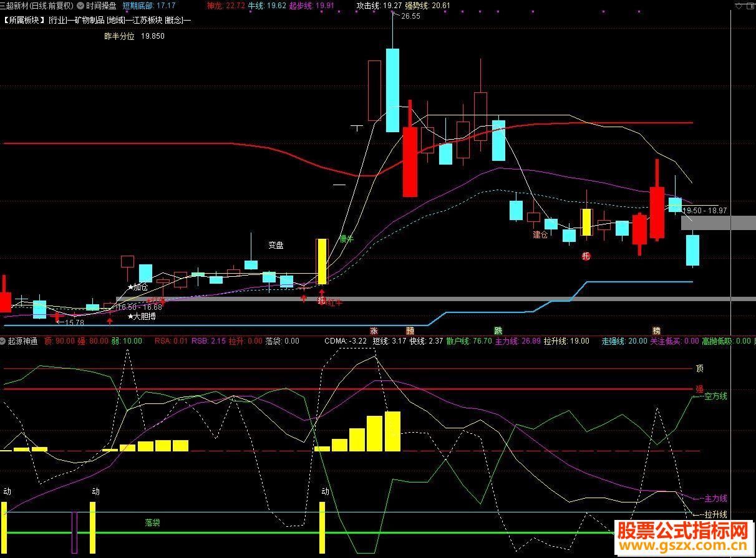756x558 pixels.
Task: Click the 攻击线: 19.27 readout
Action: click(x=379, y=6)
